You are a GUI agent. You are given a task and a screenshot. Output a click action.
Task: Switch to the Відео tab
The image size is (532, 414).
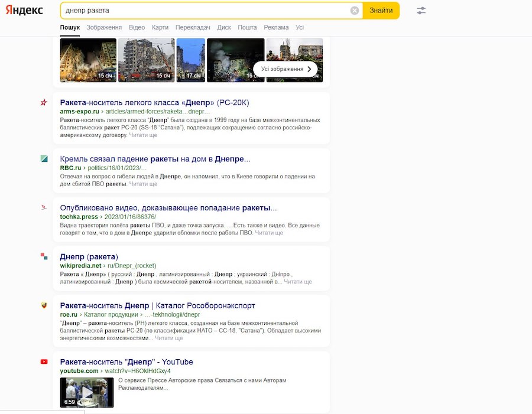pyautogui.click(x=137, y=27)
